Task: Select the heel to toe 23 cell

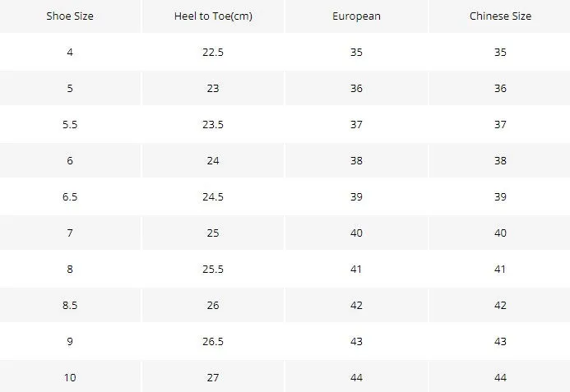Action: [x=213, y=88]
